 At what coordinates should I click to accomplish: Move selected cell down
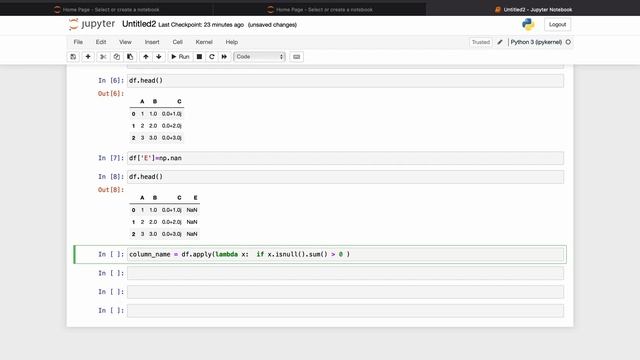159,57
